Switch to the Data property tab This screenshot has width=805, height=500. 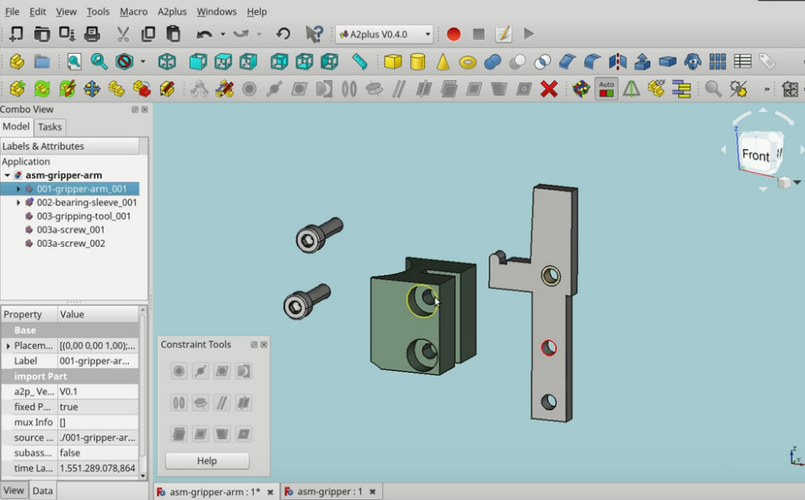click(43, 491)
